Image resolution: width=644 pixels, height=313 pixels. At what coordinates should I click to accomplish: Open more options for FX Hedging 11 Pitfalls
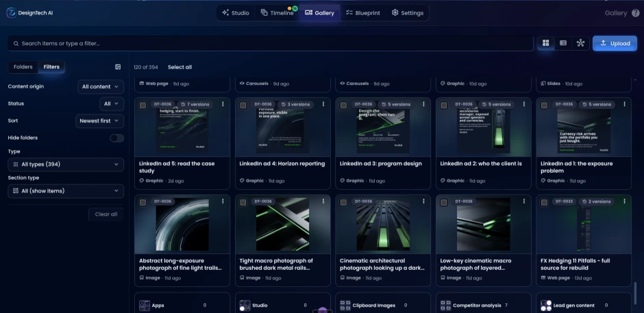point(624,201)
